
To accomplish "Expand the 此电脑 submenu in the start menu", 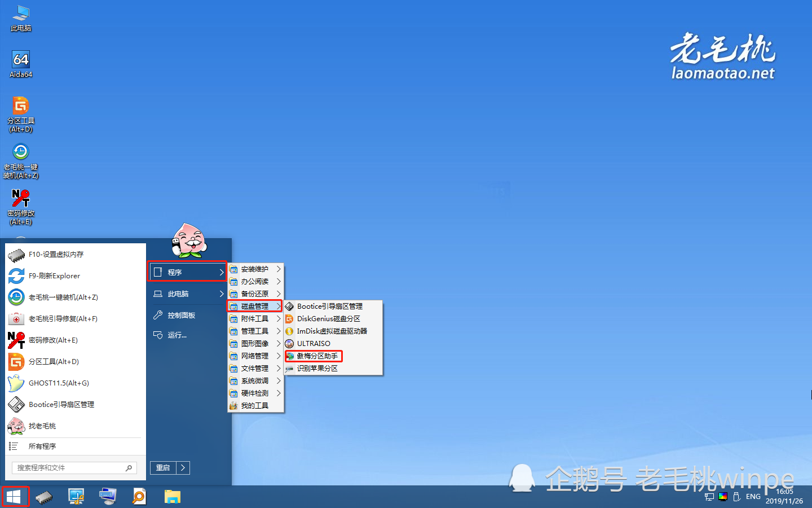I will 187,294.
